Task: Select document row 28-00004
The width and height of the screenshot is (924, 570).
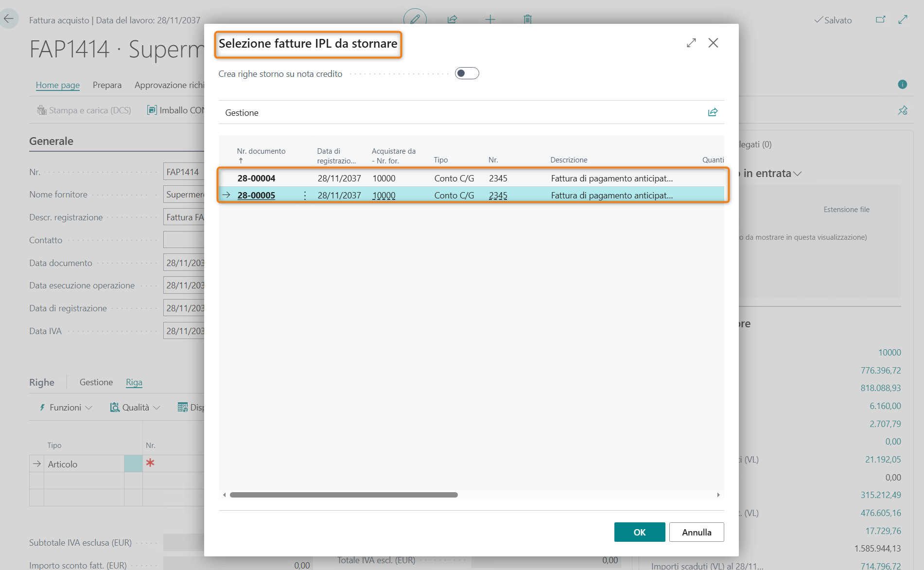Action: tap(256, 178)
